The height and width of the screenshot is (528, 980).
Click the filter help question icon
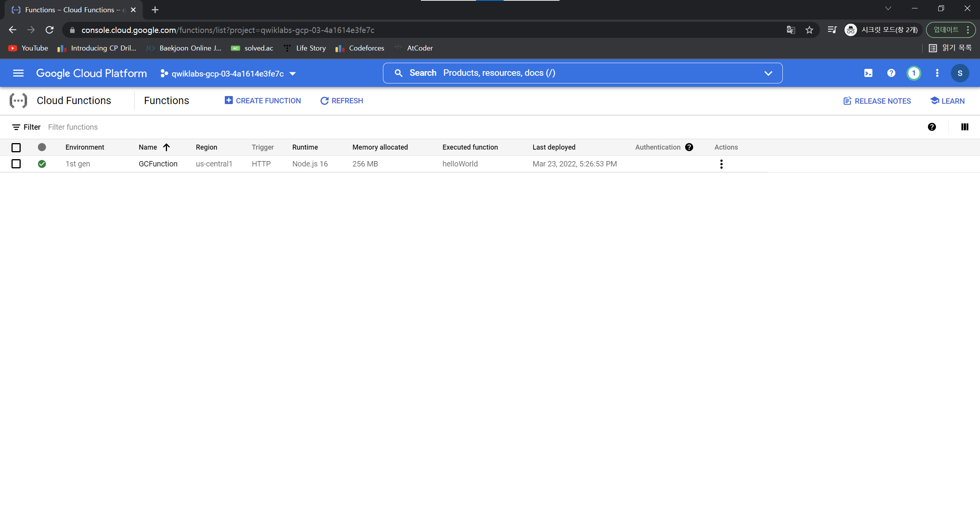(x=932, y=127)
